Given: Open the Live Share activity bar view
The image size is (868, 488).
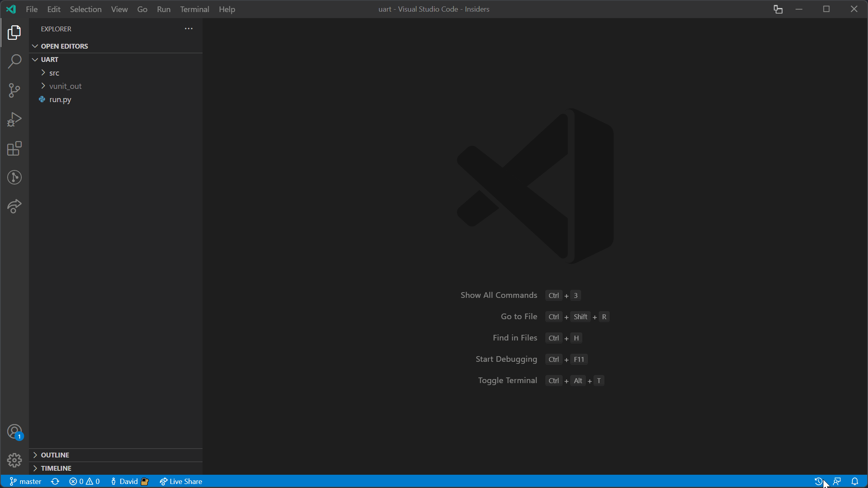Looking at the screenshot, I should pyautogui.click(x=14, y=206).
